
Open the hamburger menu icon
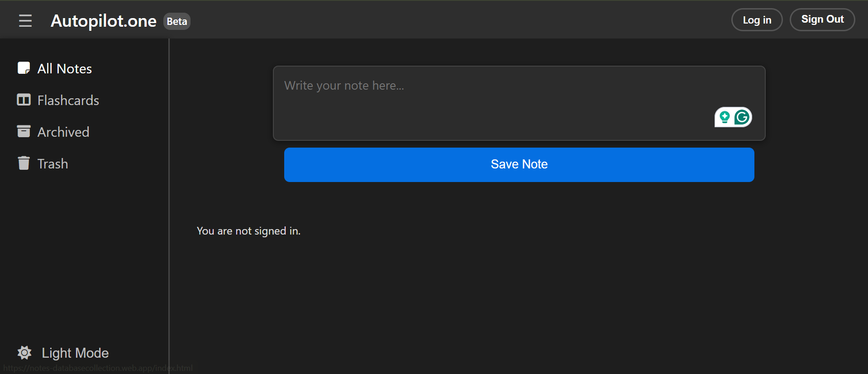coord(25,21)
